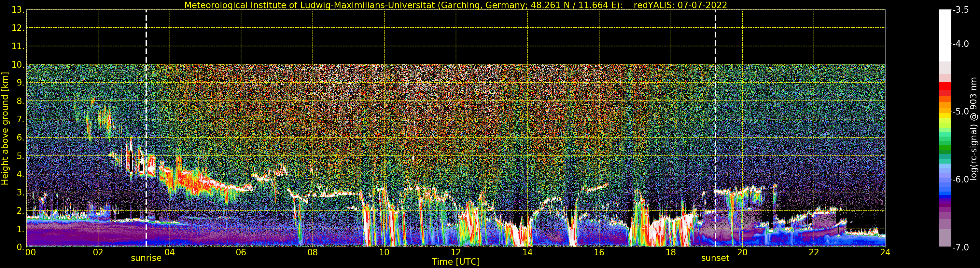Click the height axis tick label 13
This screenshot has height=268, width=980.
[x=18, y=10]
